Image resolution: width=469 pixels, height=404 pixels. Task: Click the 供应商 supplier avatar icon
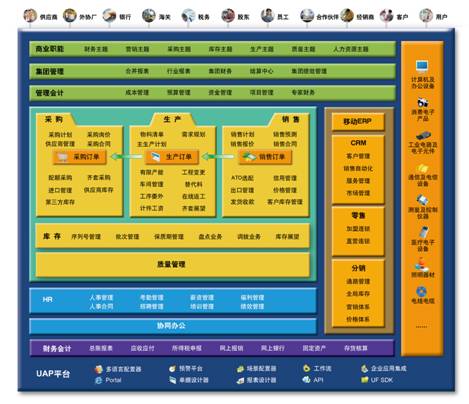30,15
